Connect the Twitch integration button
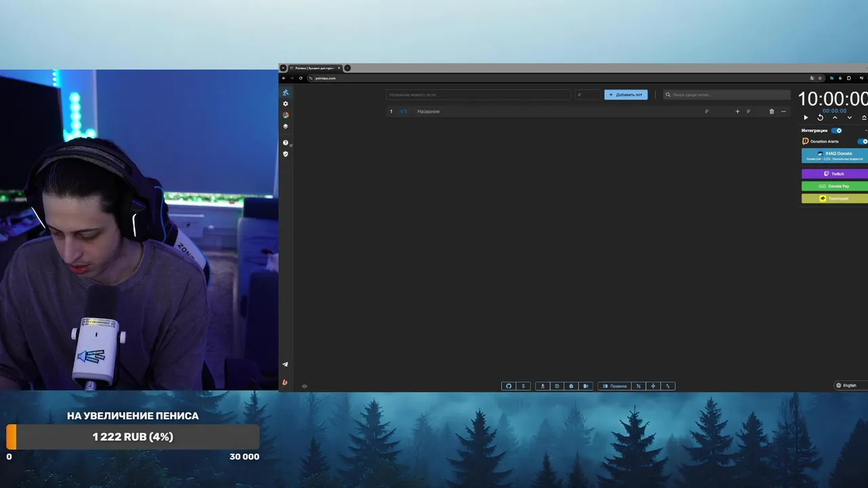 coord(835,174)
